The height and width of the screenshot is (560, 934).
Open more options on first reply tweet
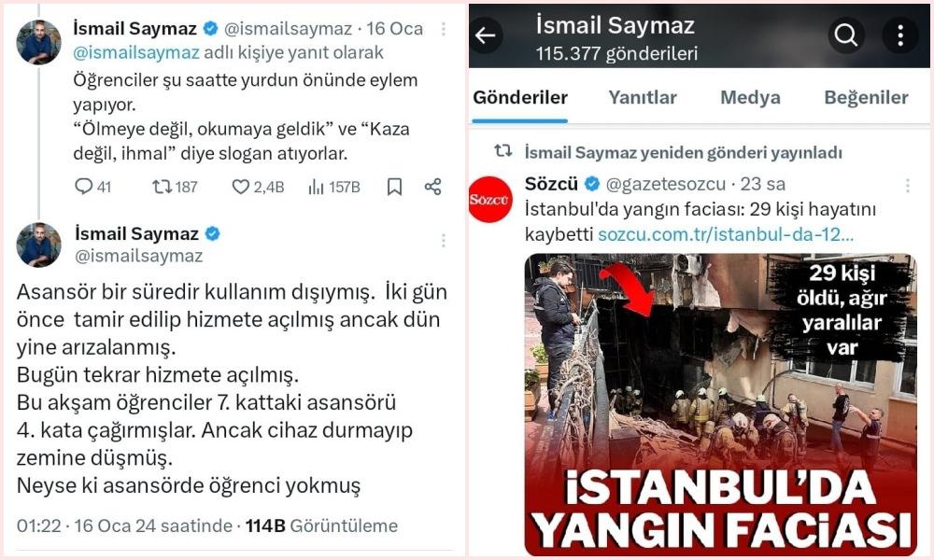[443, 29]
